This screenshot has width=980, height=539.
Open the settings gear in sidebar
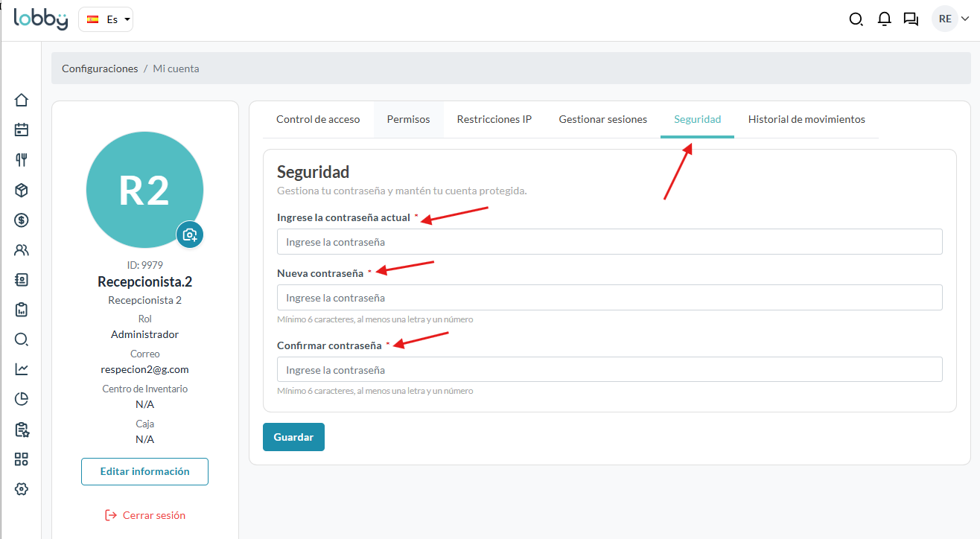pos(22,489)
